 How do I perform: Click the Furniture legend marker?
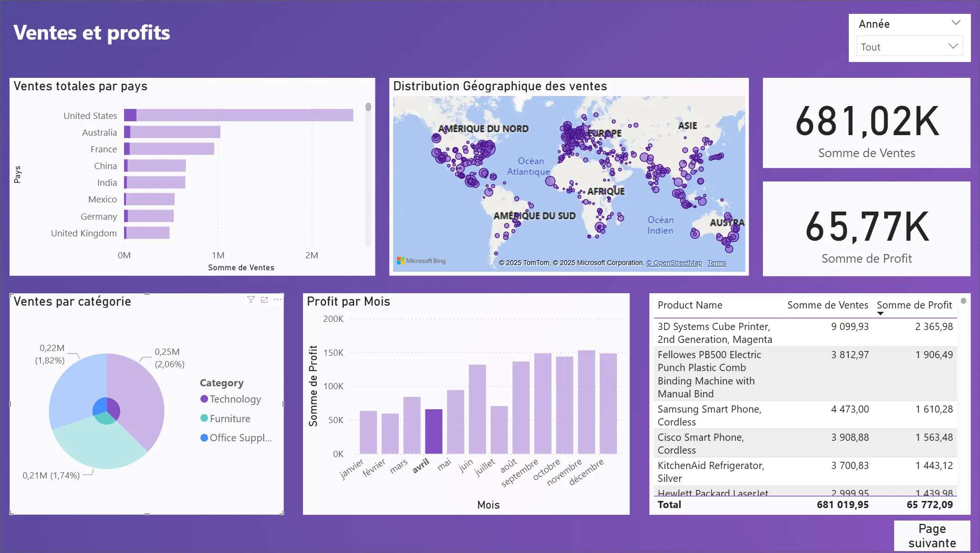(204, 418)
